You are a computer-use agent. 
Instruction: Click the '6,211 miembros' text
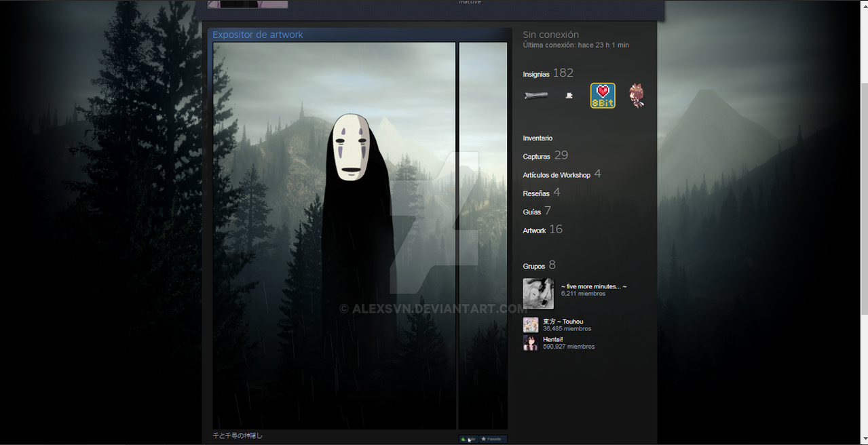[x=583, y=294]
